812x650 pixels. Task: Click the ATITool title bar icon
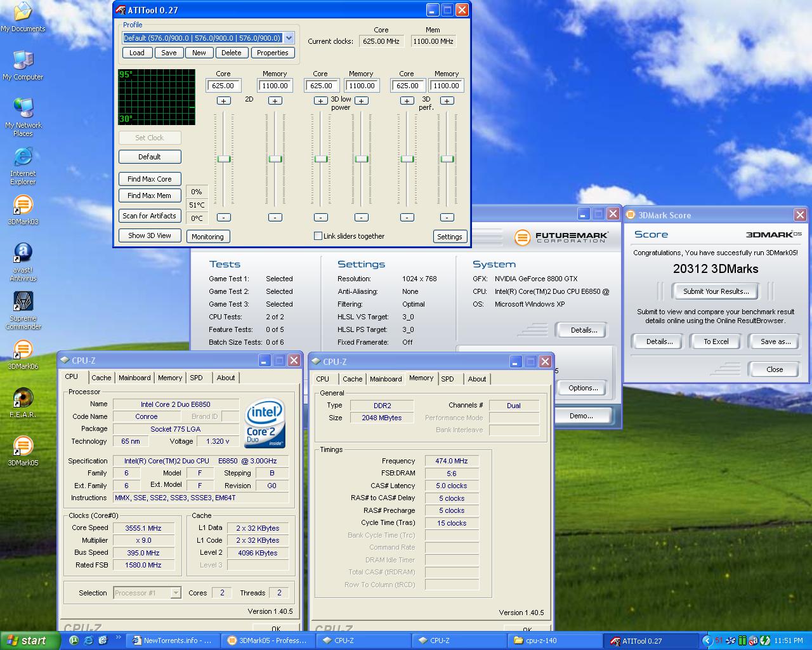(121, 10)
